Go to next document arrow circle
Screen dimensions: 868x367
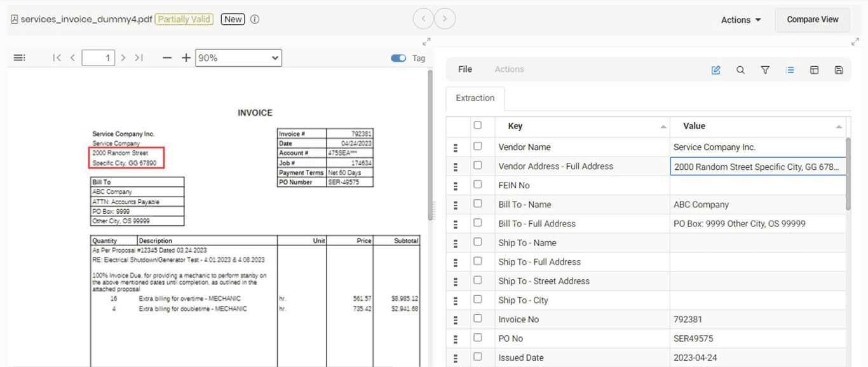445,19
